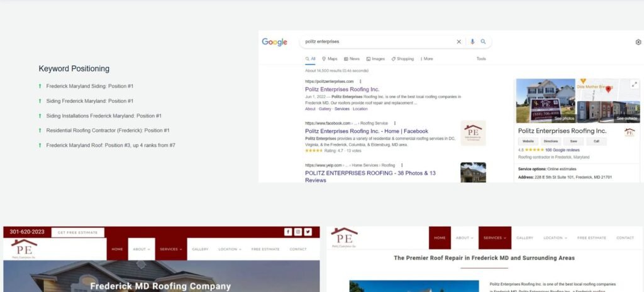Viewport: 644px width, 292px height.
Task: Expand ABOUT dropdown in left website navigation
Action: tap(142, 249)
